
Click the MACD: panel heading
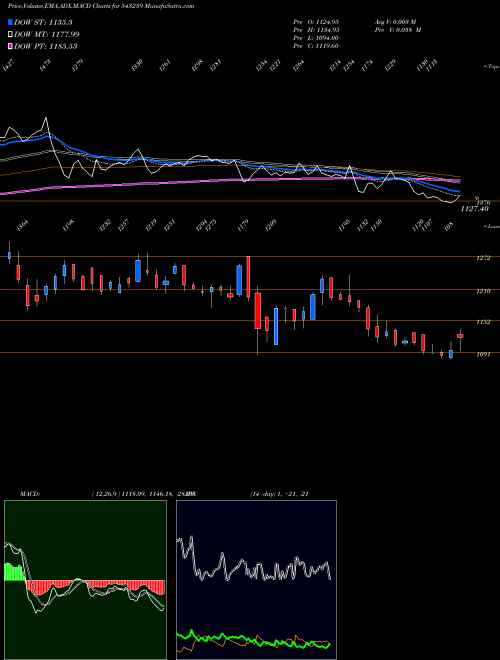29,493
